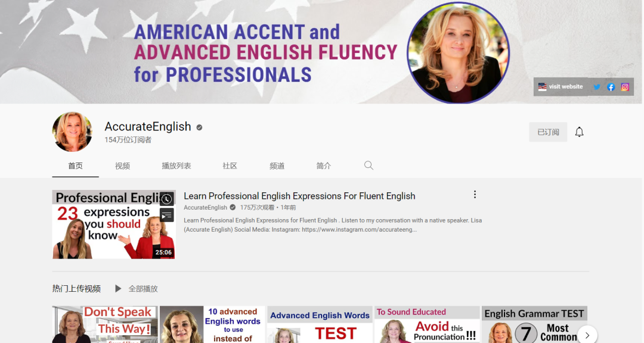Click the channel search magnifier icon
Viewport: 644px width, 343px height.
[x=369, y=166]
